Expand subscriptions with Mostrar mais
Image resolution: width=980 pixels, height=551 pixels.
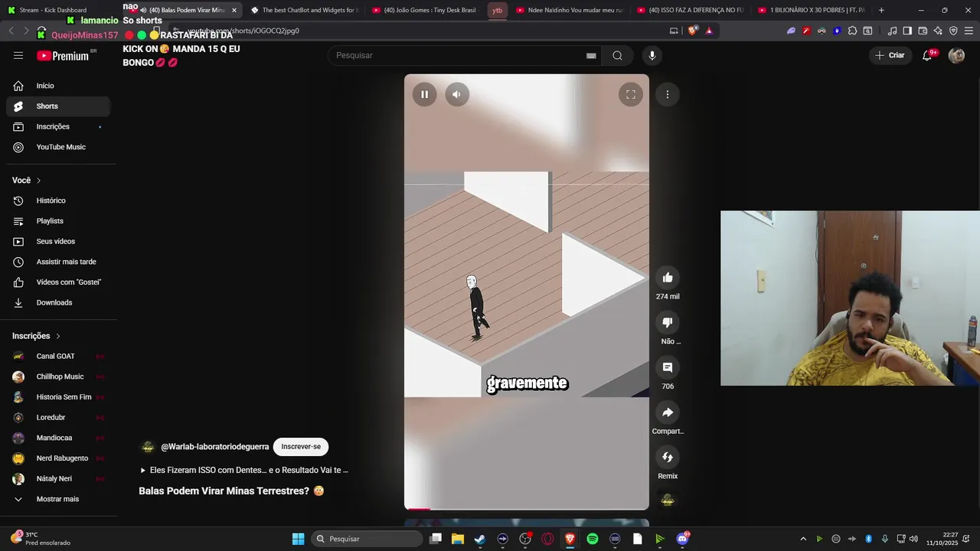pos(58,499)
